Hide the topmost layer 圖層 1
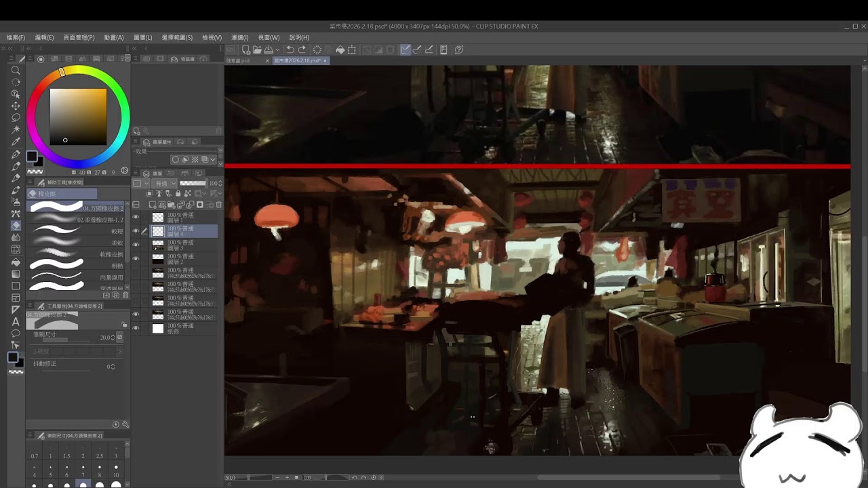Viewport: 868px width, 488px height. click(x=136, y=218)
